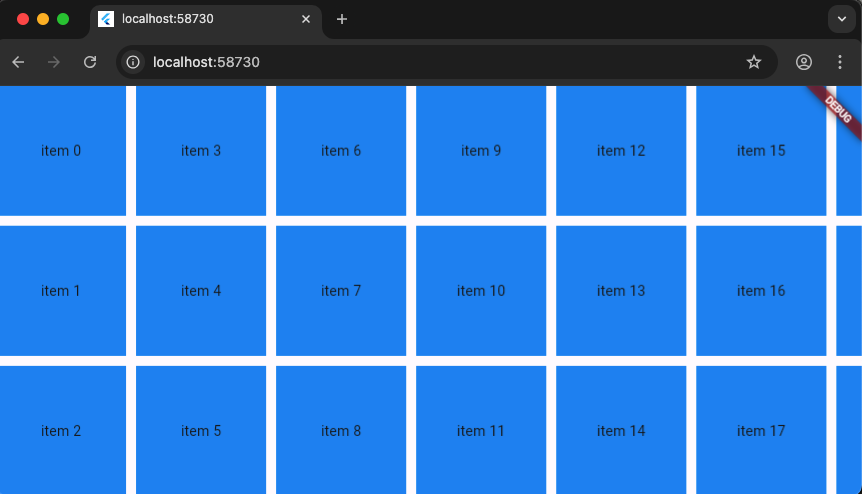The image size is (862, 494).
Task: Choose the item 10 tile
Action: 481,291
